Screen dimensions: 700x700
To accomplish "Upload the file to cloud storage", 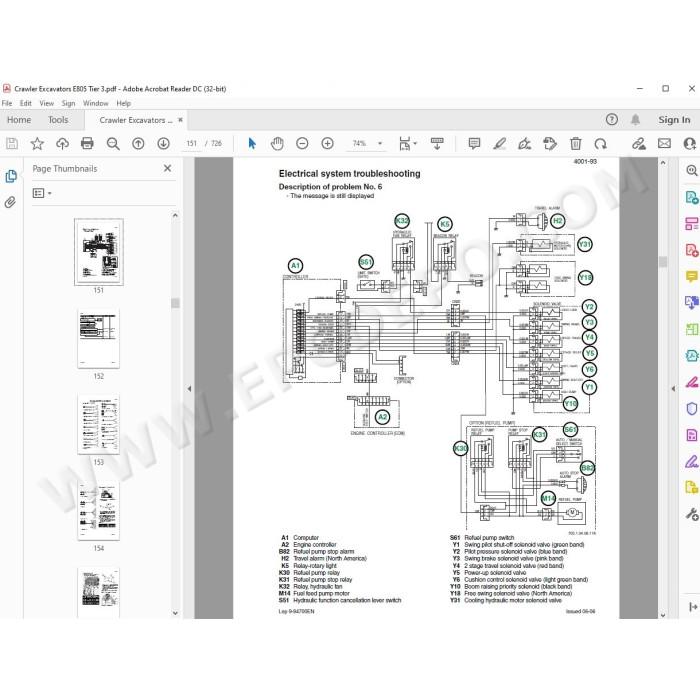I will pos(62,143).
